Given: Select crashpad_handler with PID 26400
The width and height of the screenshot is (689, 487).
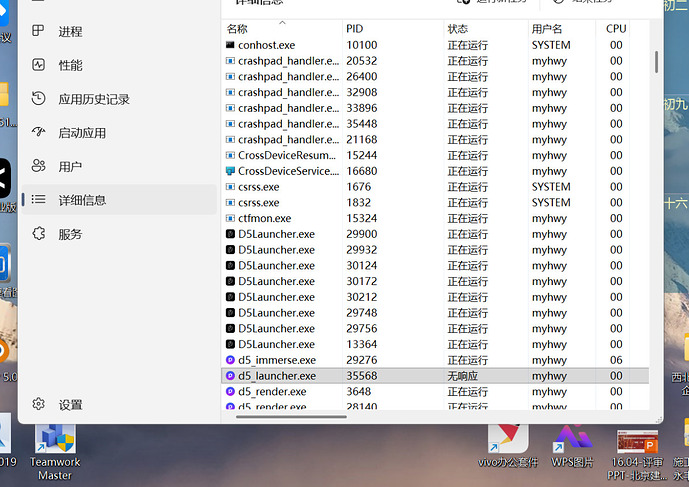Looking at the screenshot, I should tap(435, 77).
